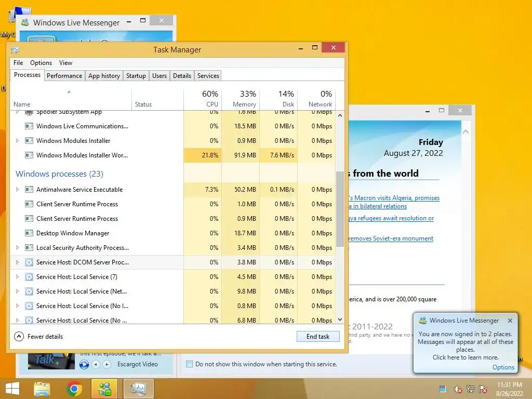This screenshot has height=399, width=532.
Task: Click the Antimalware Service Executable process icon
Action: [x=29, y=190]
